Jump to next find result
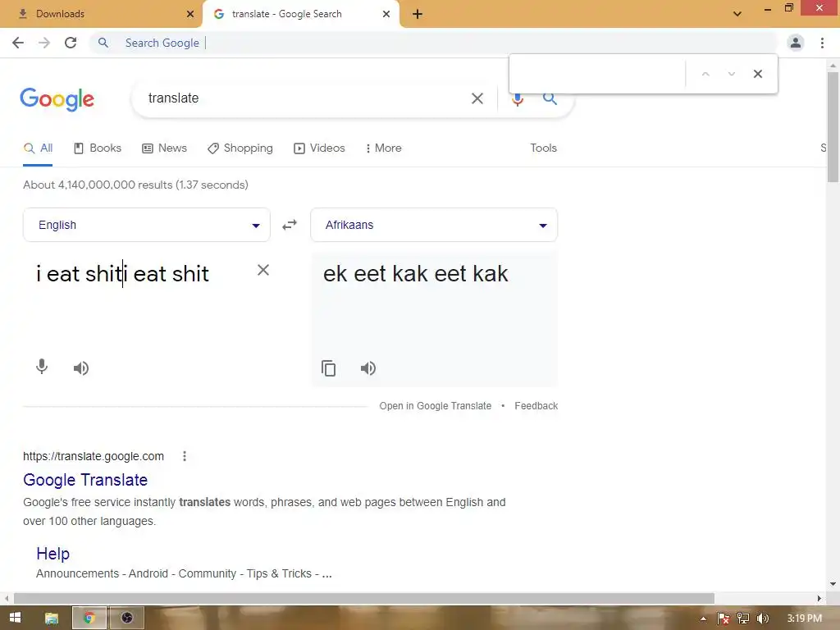 [x=731, y=74]
